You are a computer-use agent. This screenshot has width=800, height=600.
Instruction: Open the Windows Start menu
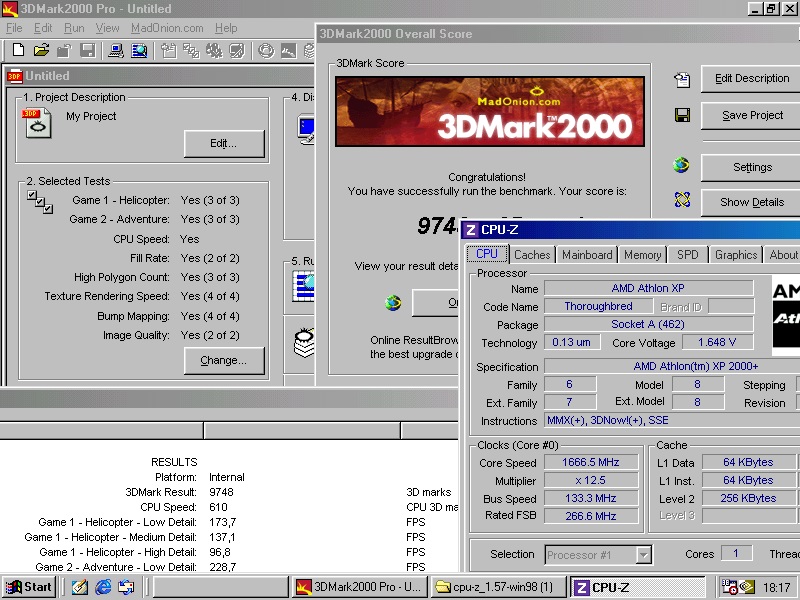click(29, 587)
